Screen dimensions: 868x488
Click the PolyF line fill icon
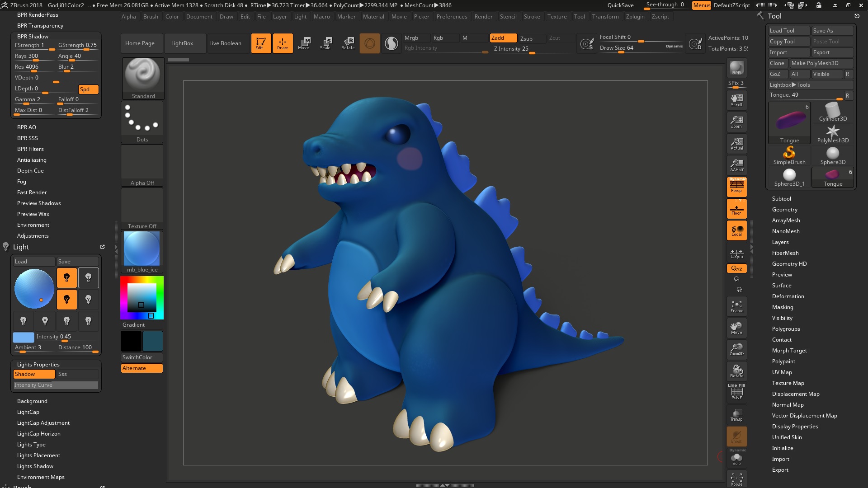click(736, 392)
